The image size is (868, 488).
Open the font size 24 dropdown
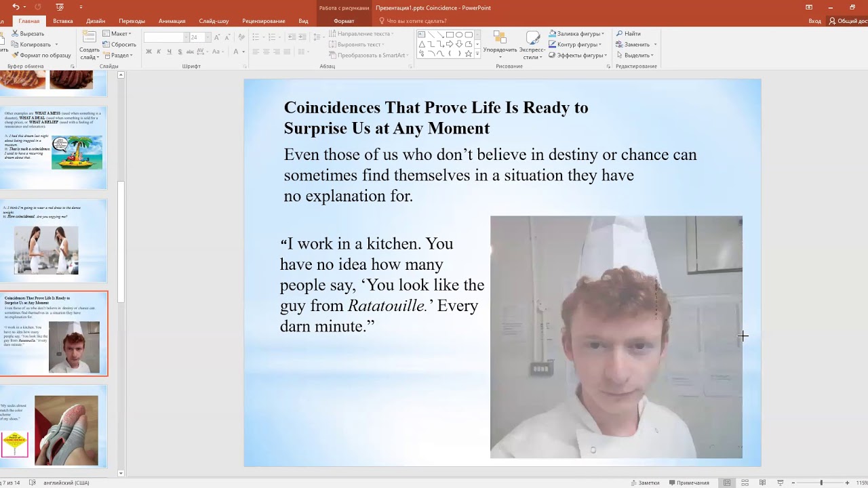208,37
